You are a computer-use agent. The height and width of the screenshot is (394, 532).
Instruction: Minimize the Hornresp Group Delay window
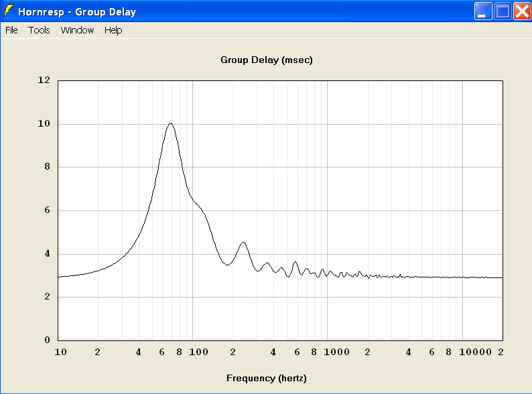[483, 11]
